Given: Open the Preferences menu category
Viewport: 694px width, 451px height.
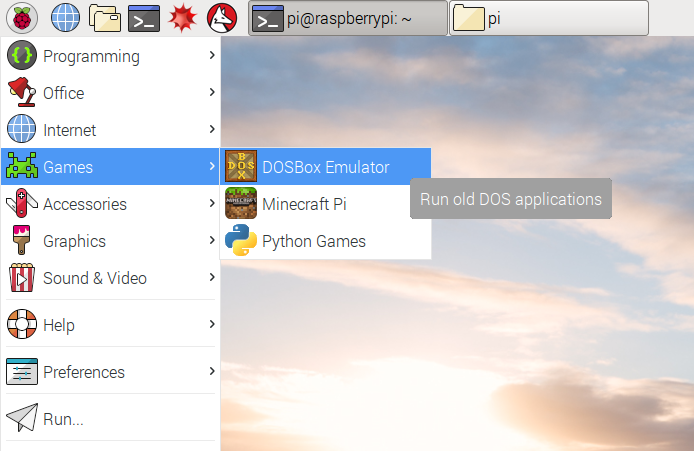Looking at the screenshot, I should pos(110,371).
